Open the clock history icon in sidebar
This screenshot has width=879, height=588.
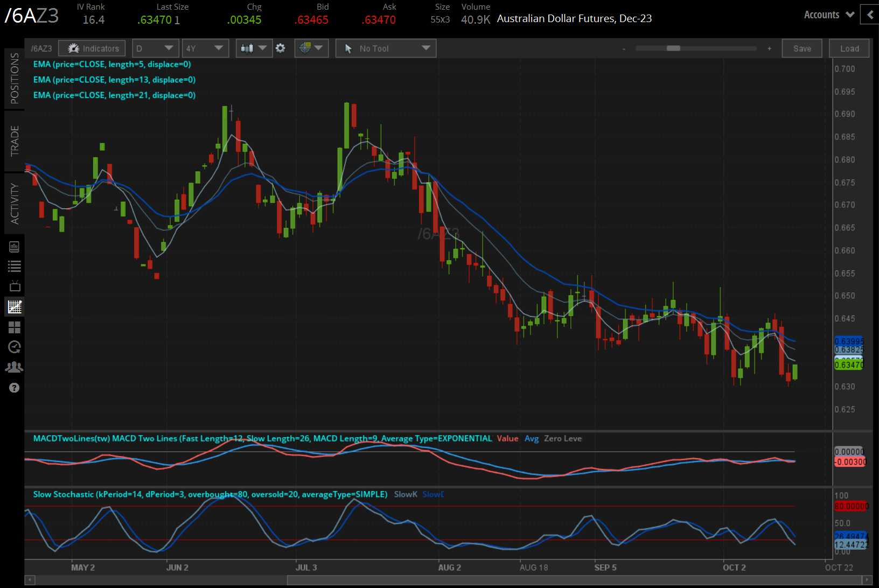click(x=15, y=347)
